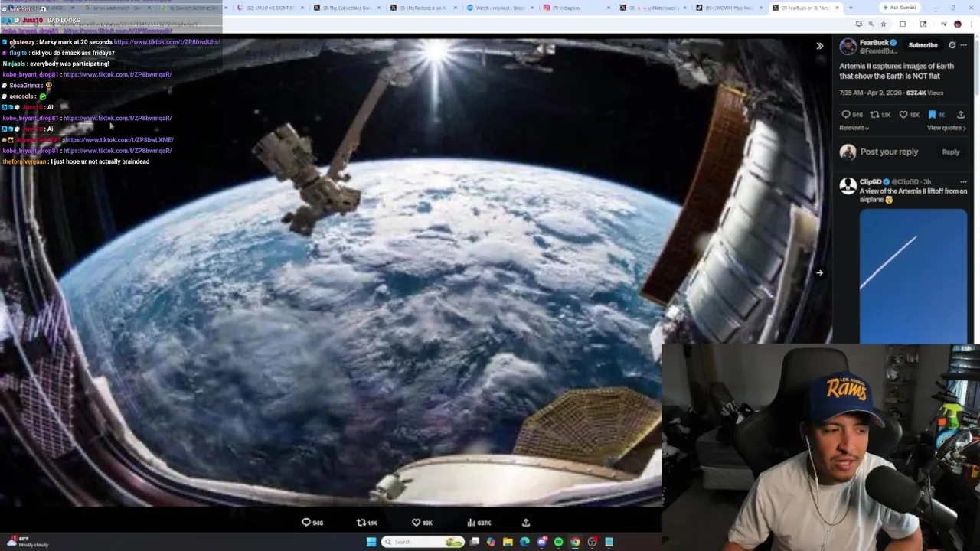
Task: Open FearBuck's profile avatar
Action: (x=848, y=47)
